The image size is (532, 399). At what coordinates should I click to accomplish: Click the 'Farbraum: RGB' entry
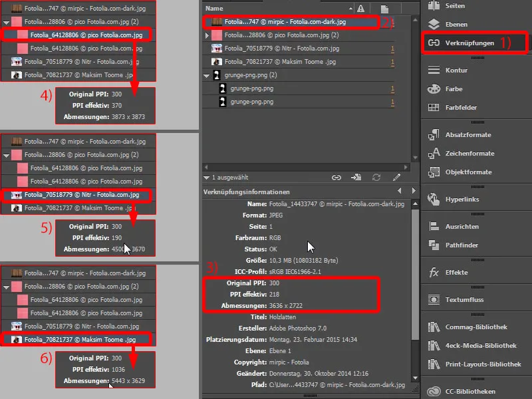click(258, 238)
